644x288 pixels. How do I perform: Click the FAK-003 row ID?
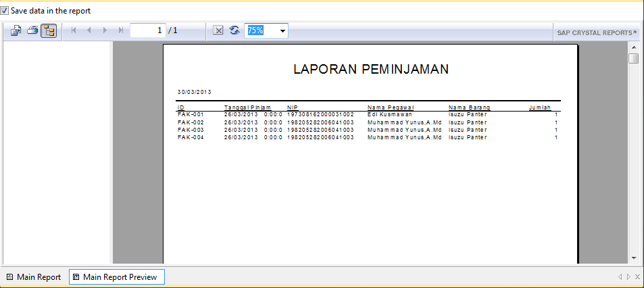click(x=191, y=130)
